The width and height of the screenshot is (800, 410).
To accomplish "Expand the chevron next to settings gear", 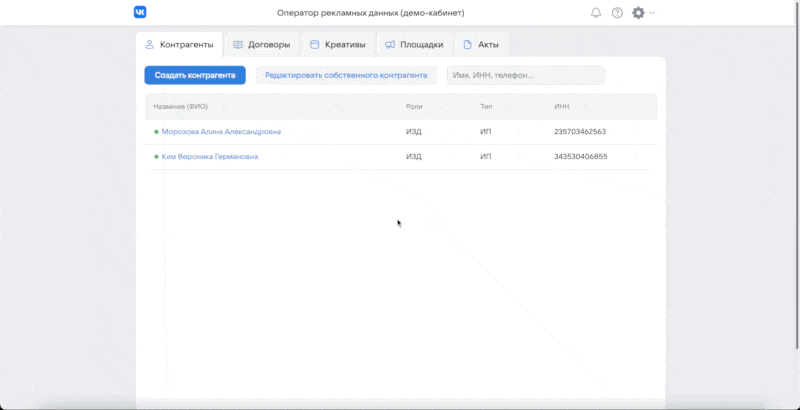I will click(652, 13).
